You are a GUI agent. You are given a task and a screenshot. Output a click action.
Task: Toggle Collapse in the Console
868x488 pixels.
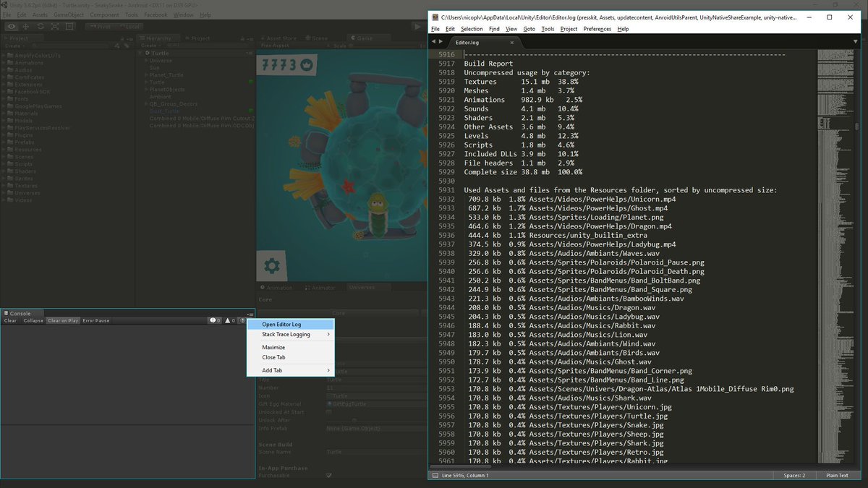[33, 320]
